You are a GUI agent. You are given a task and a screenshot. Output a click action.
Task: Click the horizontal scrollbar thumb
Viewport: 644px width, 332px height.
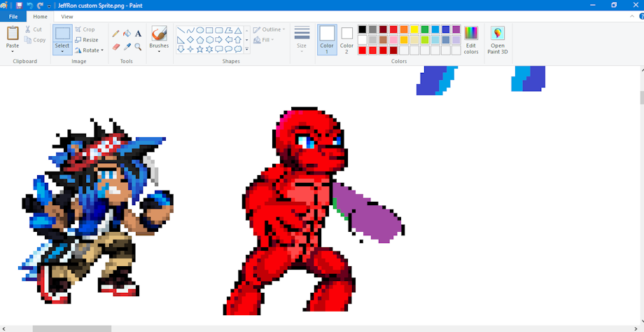[x=72, y=328]
